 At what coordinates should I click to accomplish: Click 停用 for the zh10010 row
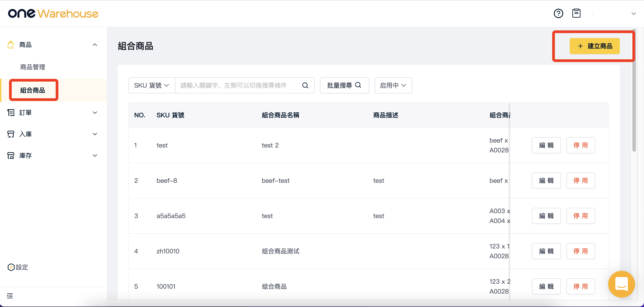[580, 251]
